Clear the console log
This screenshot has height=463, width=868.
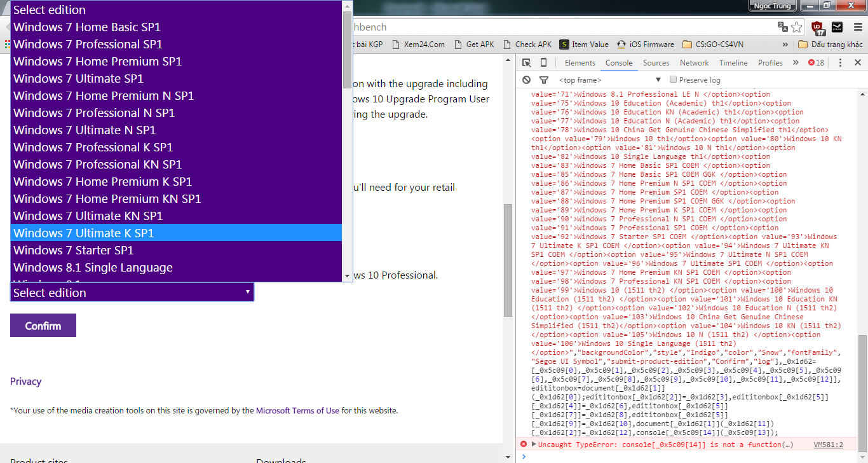526,80
